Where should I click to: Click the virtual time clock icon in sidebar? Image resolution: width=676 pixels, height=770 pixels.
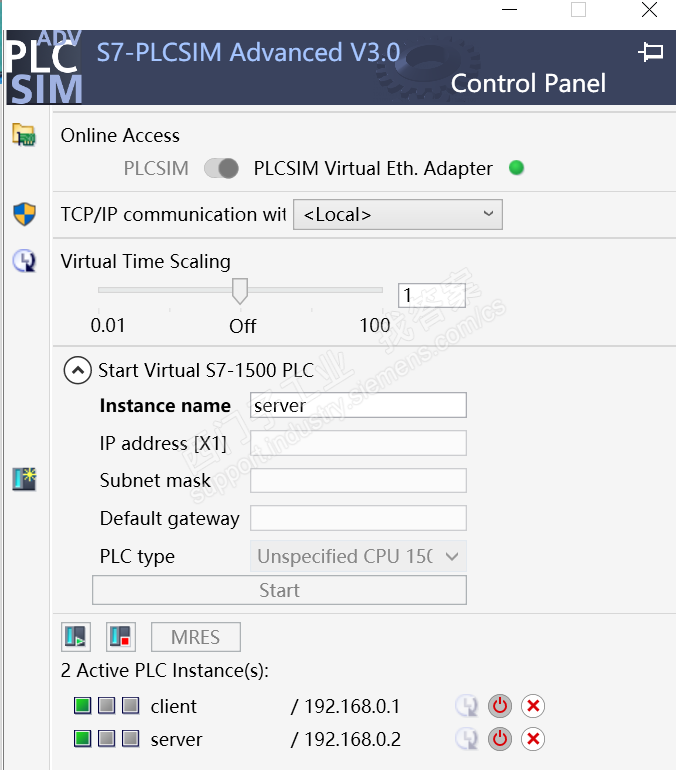click(x=23, y=262)
